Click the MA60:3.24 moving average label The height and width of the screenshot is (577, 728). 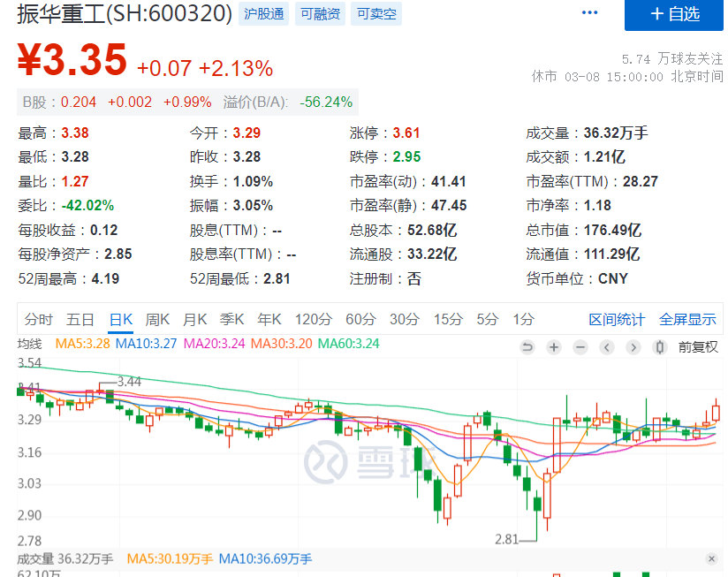pyautogui.click(x=348, y=344)
